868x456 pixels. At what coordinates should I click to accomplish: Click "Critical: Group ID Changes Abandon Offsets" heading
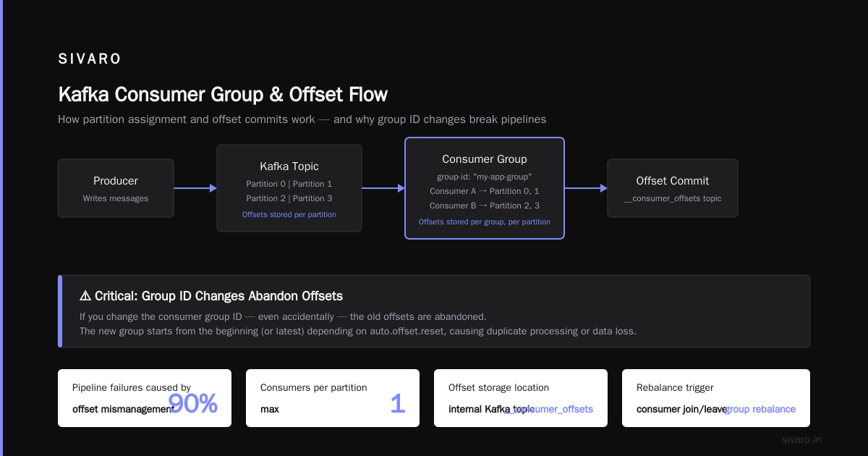click(218, 296)
